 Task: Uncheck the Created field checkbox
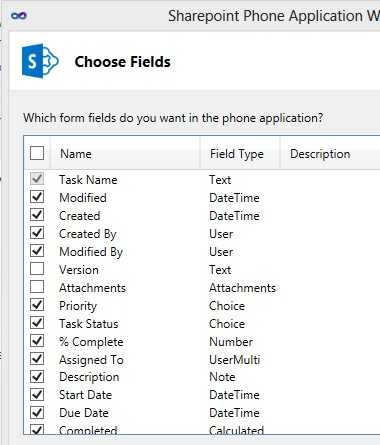tap(37, 215)
